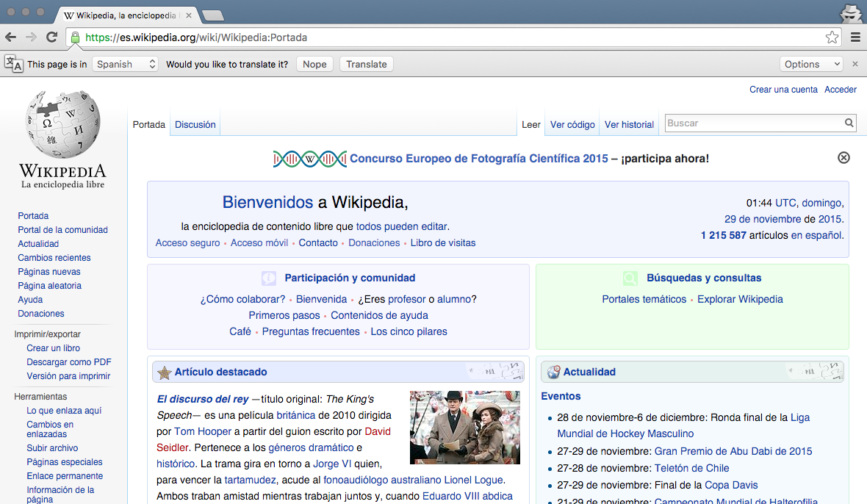Click the green padlock security icon
The image size is (867, 504).
75,37
